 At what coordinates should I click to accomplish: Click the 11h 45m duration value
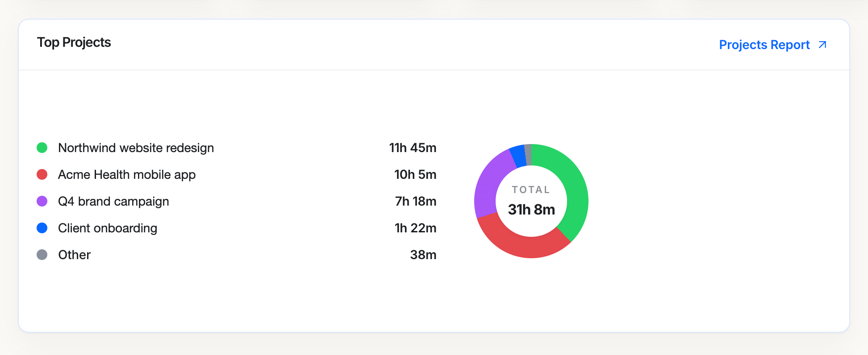413,148
